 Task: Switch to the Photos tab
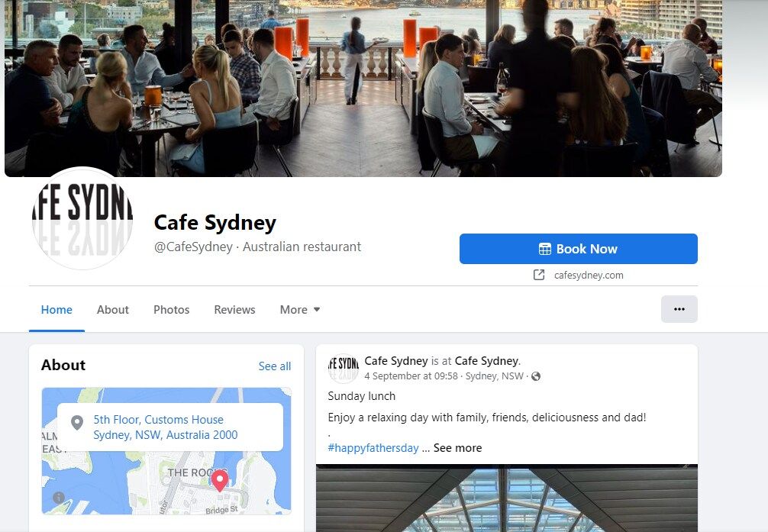(172, 310)
